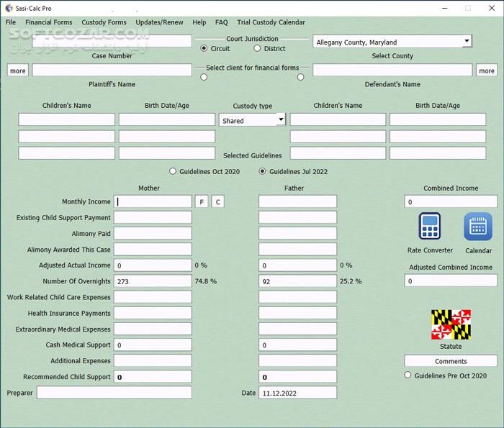The height and width of the screenshot is (428, 504).
Task: Select the District court jurisdiction
Action: tap(257, 48)
